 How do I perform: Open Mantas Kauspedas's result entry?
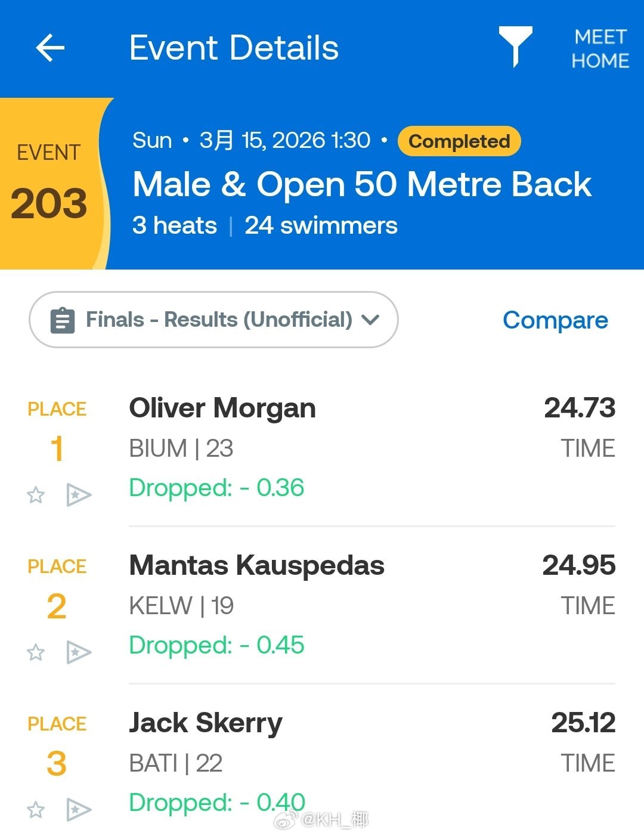[256, 565]
